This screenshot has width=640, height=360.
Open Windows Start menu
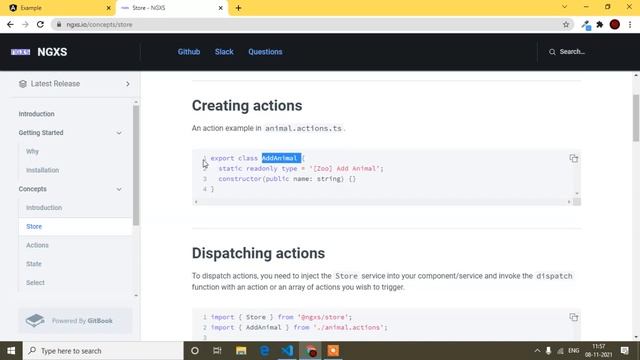click(x=11, y=351)
